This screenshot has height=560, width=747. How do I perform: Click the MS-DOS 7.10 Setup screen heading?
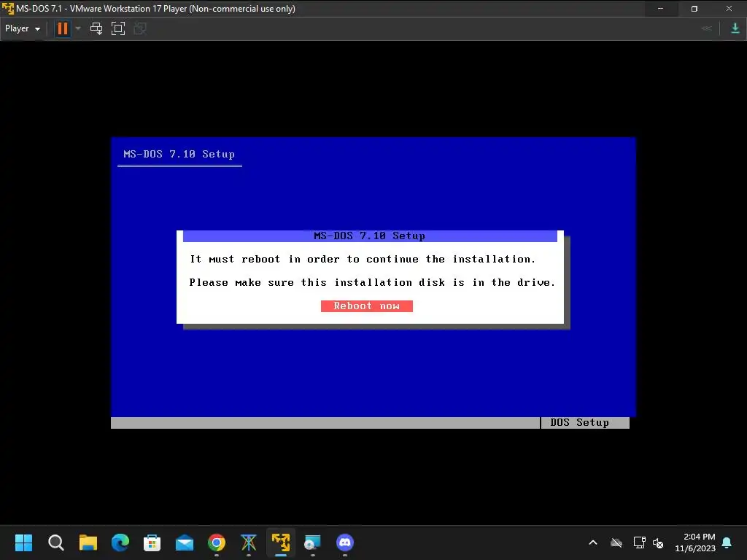(179, 154)
